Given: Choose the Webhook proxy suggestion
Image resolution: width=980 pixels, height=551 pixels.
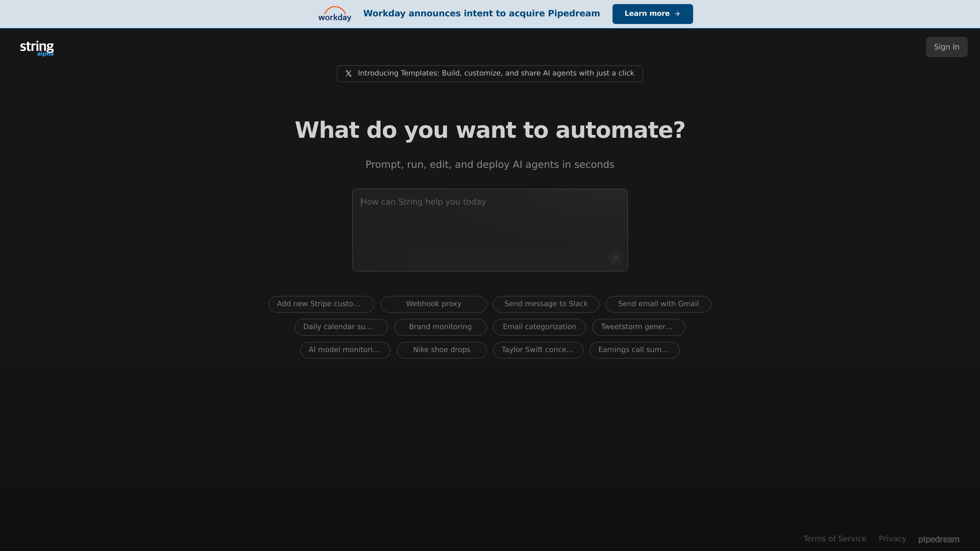Looking at the screenshot, I should pos(434,304).
